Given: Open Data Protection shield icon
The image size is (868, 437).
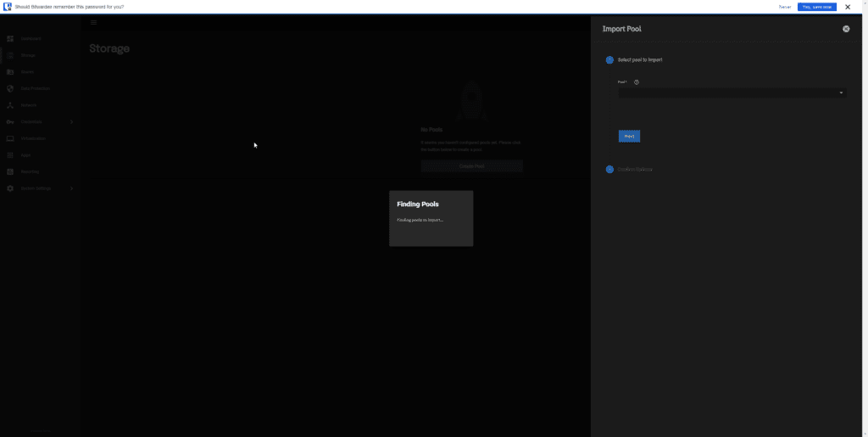Looking at the screenshot, I should (x=10, y=88).
